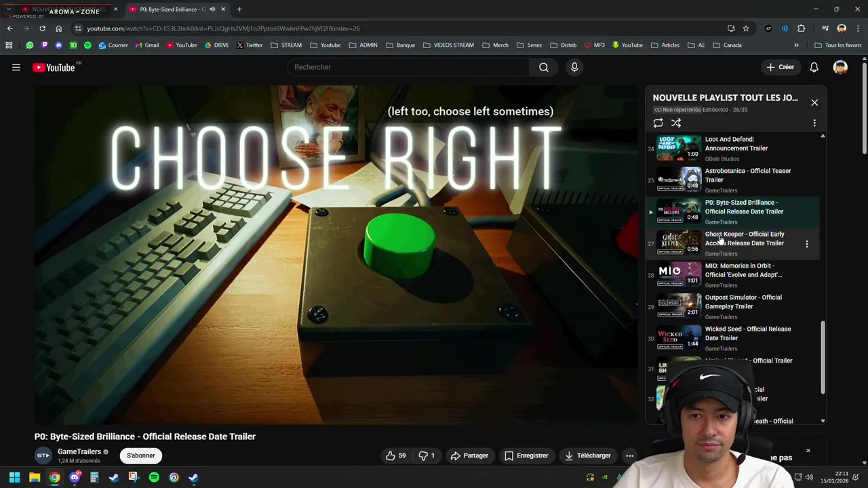The width and height of the screenshot is (868, 488).
Task: Click the Télécharger download button
Action: click(587, 455)
